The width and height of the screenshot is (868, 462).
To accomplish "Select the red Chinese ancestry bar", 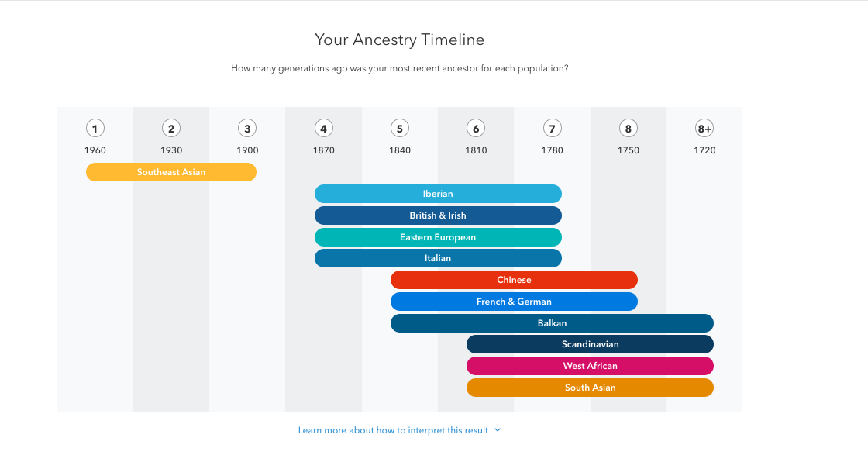I will 515,280.
